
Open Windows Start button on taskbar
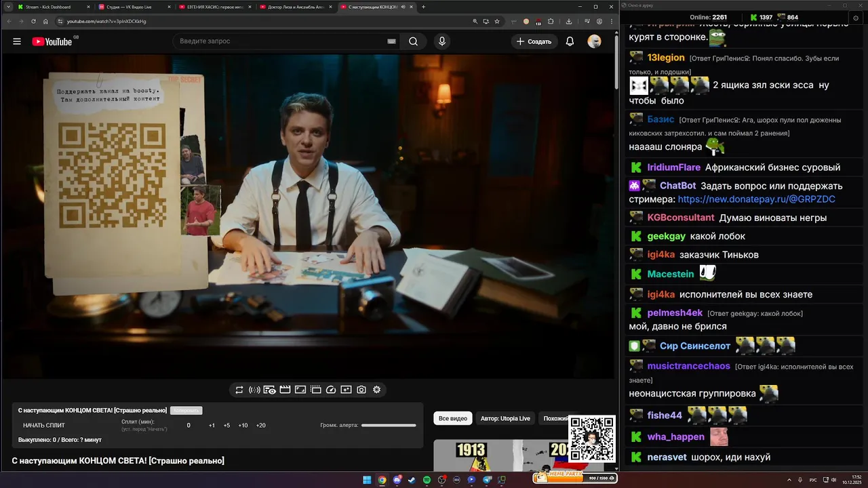pyautogui.click(x=367, y=480)
